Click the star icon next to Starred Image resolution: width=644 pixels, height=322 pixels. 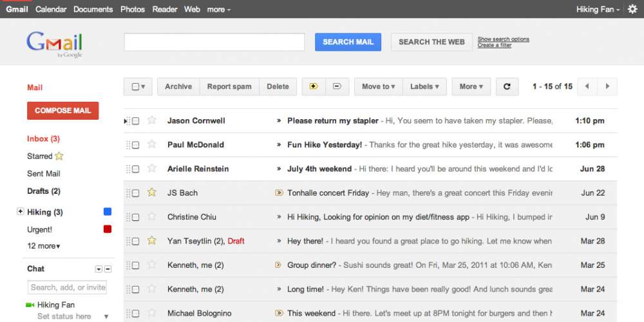point(59,156)
